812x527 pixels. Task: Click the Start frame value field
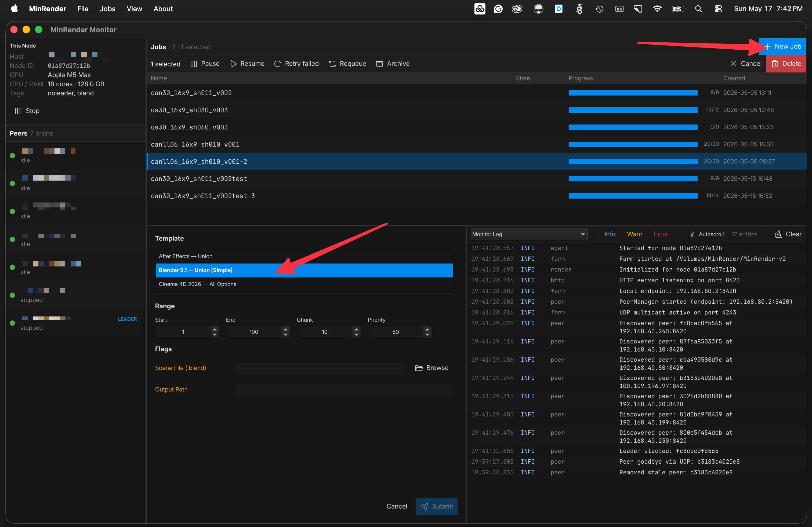point(183,332)
